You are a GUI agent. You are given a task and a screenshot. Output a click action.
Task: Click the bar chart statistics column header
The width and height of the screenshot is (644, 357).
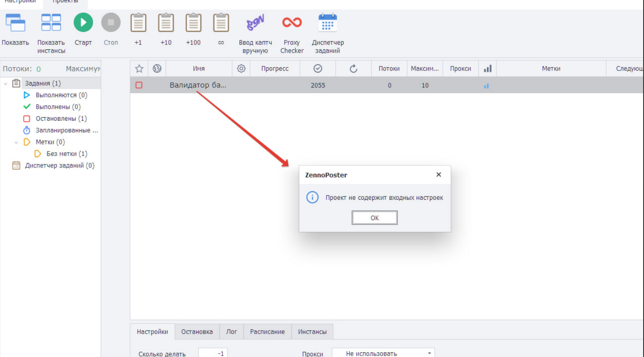(x=487, y=68)
